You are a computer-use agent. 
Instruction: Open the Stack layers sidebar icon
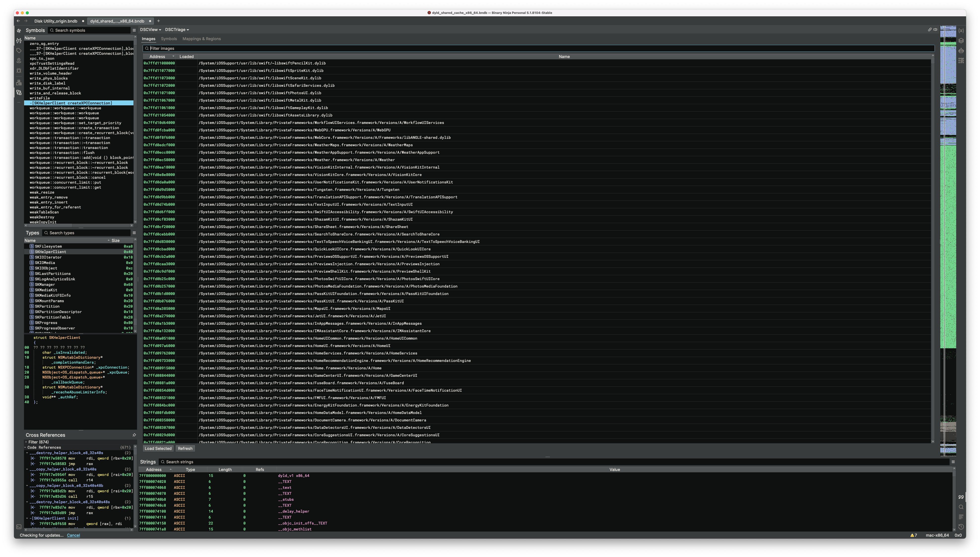pos(961,41)
